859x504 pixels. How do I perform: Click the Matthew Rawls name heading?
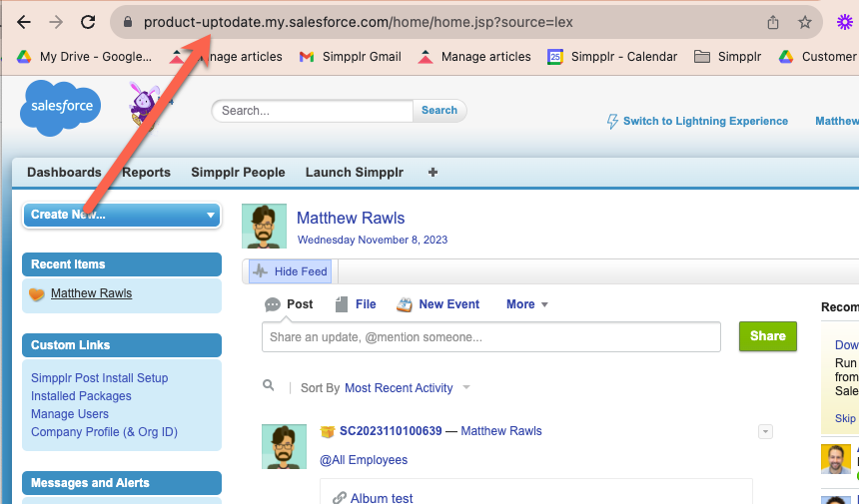click(x=351, y=218)
